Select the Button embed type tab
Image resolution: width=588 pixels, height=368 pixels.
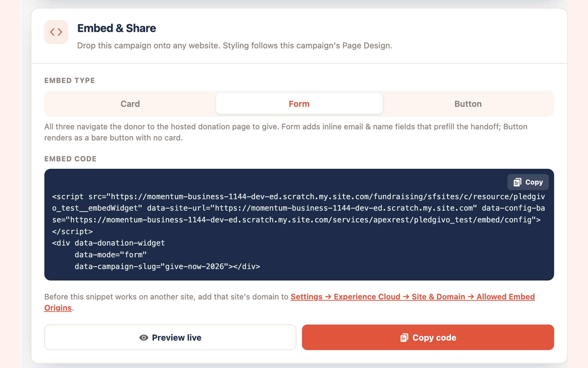(x=468, y=104)
